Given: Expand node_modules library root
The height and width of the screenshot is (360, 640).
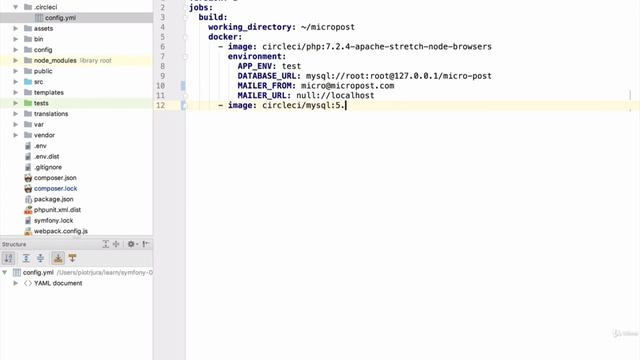Looking at the screenshot, I should (16, 60).
